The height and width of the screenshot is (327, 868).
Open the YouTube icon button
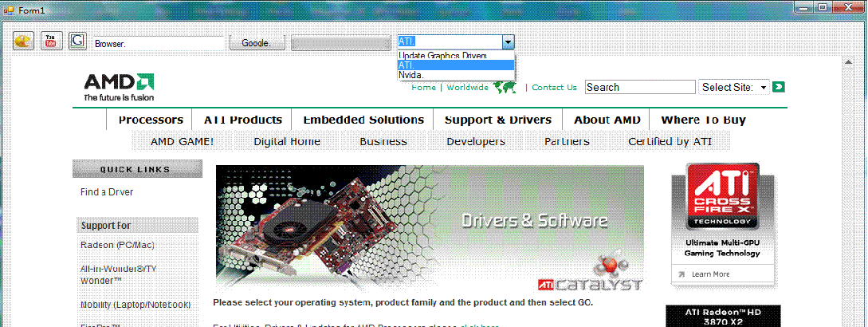click(51, 41)
